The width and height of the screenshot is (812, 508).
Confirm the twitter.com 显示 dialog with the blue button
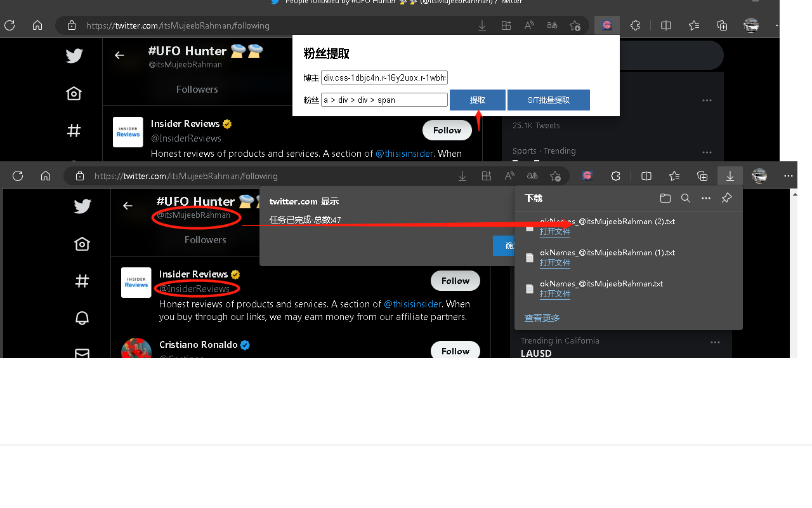tap(504, 246)
